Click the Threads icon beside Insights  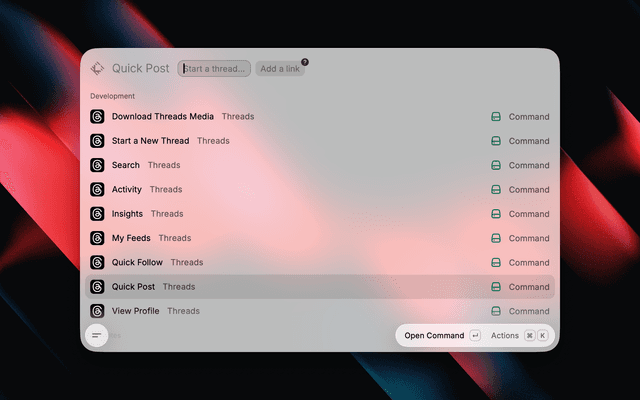(x=97, y=214)
